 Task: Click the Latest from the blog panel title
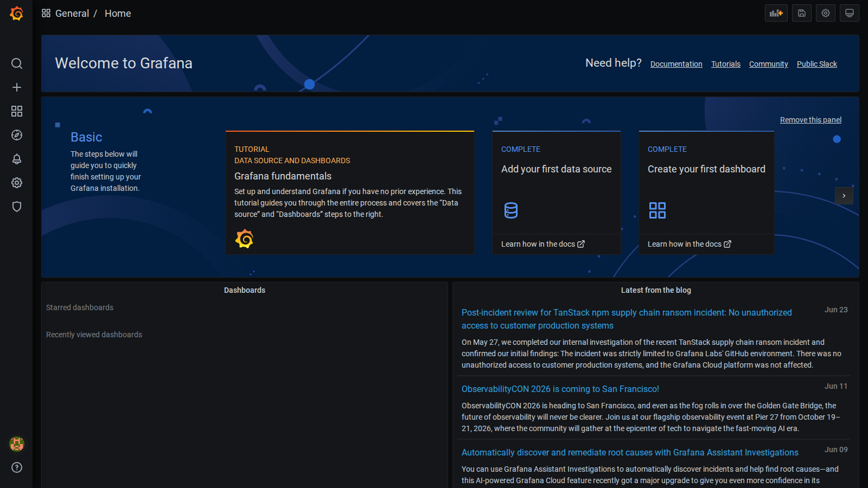(656, 290)
